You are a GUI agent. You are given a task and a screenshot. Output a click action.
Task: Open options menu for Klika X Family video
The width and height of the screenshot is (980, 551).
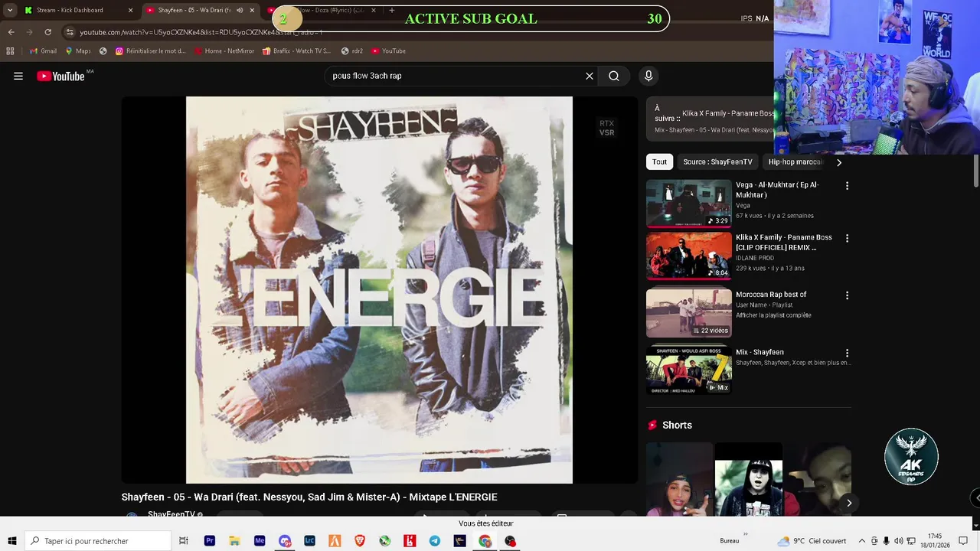847,239
